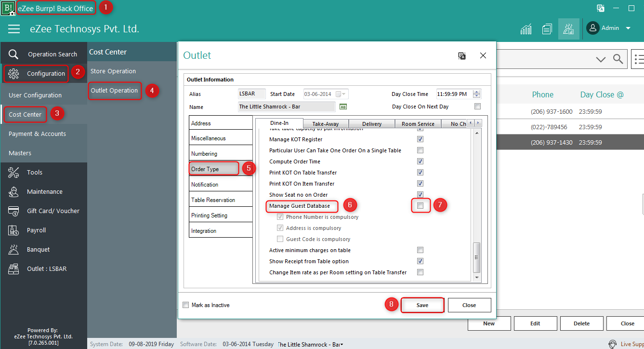Select Store Operation under Cost Center

[113, 71]
